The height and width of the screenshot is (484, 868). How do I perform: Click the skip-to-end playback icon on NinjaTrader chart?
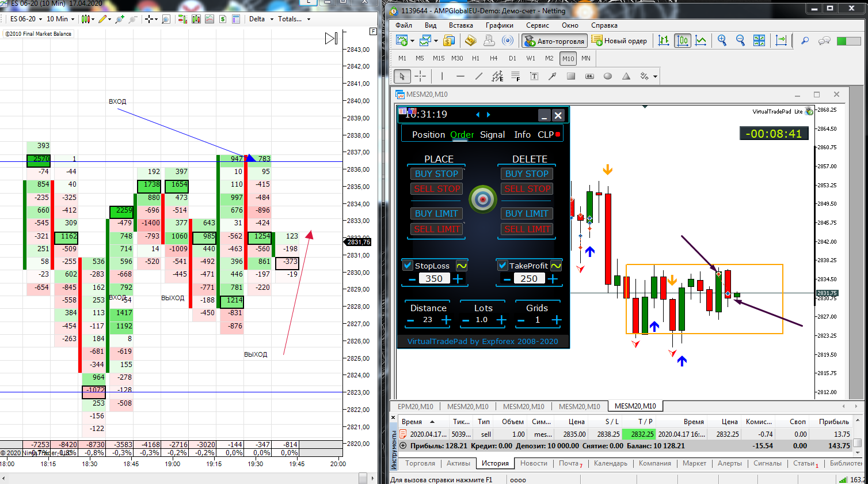331,39
